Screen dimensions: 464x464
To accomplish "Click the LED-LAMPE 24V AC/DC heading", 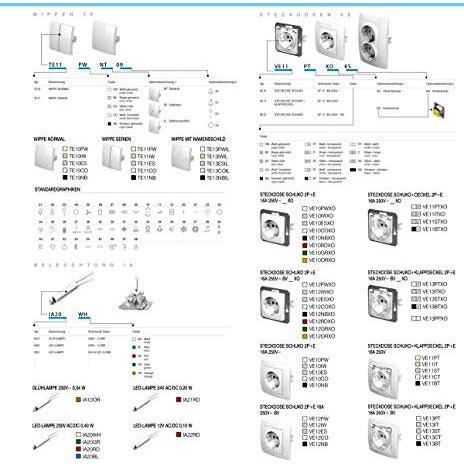I will 162,388.
